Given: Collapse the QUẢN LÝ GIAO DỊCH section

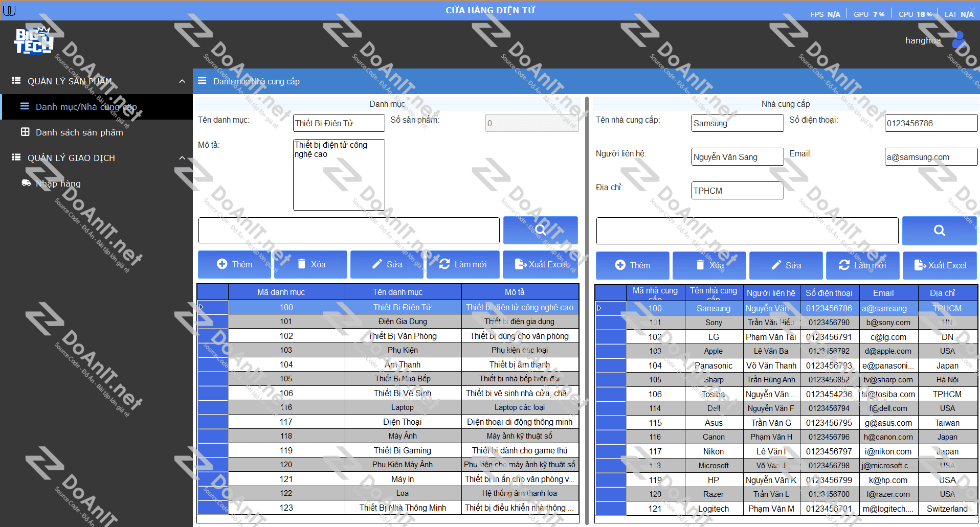Looking at the screenshot, I should coord(182,158).
